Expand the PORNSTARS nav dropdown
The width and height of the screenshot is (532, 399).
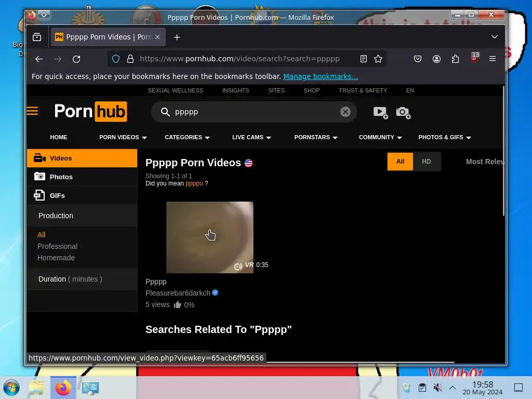[x=316, y=137]
